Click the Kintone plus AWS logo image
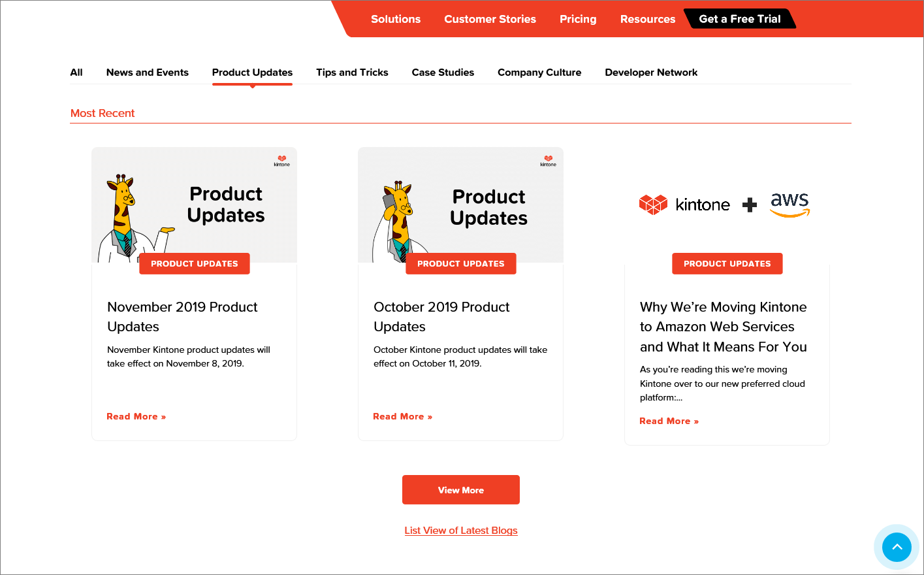The image size is (924, 575). click(x=725, y=205)
